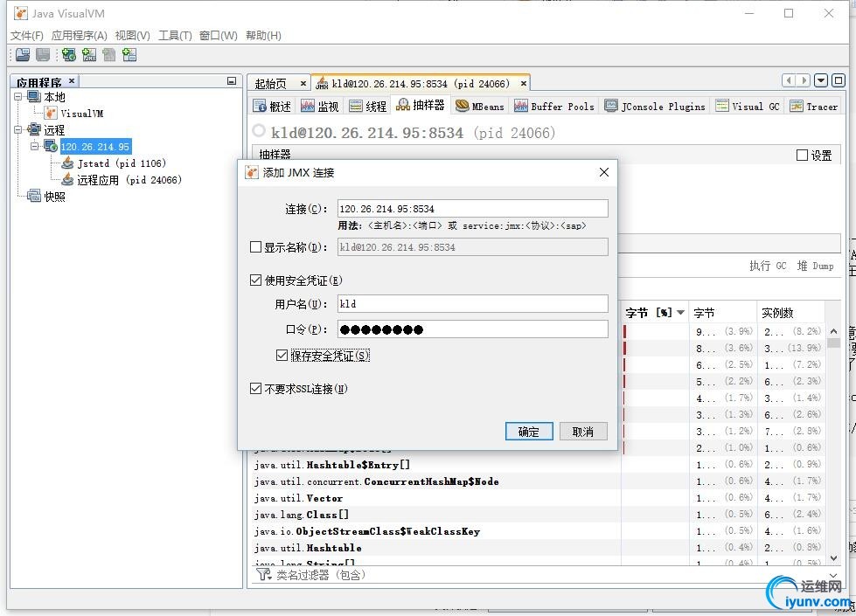Image resolution: width=856 pixels, height=616 pixels.
Task: Open the document list dropdown arrow
Action: pyautogui.click(x=821, y=80)
